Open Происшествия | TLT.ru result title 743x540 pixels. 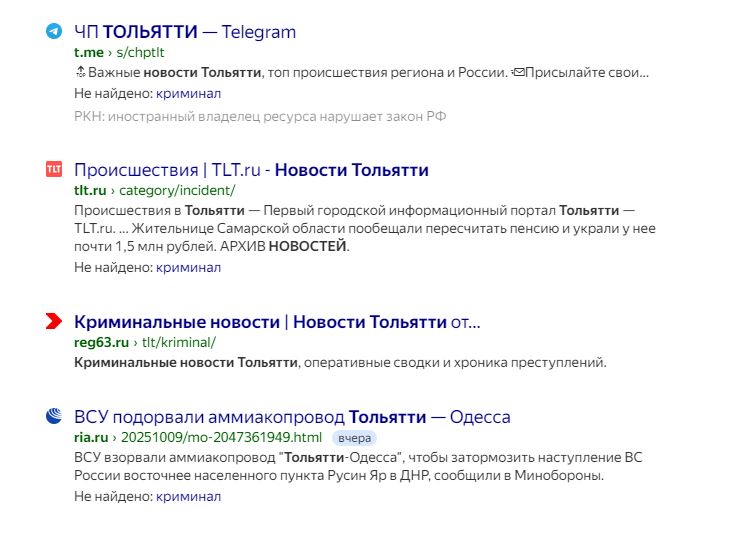(x=251, y=170)
